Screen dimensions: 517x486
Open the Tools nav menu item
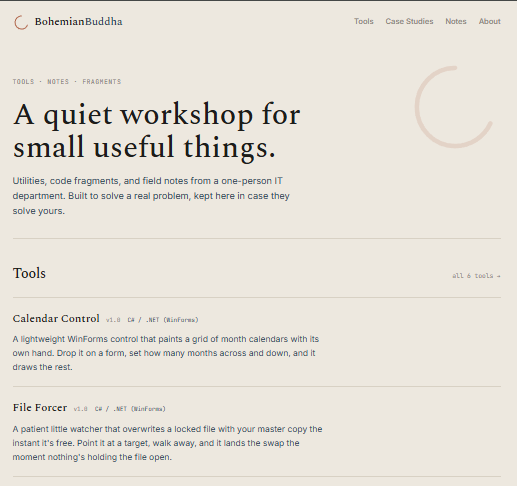point(364,21)
